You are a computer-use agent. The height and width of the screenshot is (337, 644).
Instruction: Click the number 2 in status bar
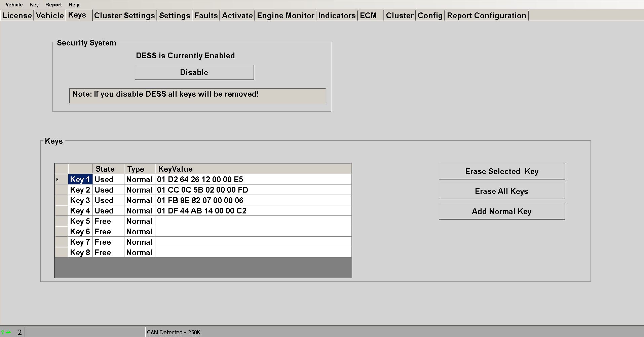(20, 332)
